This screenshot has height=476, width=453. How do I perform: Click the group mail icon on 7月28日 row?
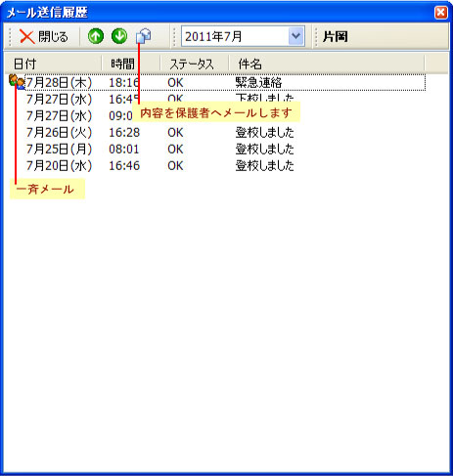(x=17, y=81)
